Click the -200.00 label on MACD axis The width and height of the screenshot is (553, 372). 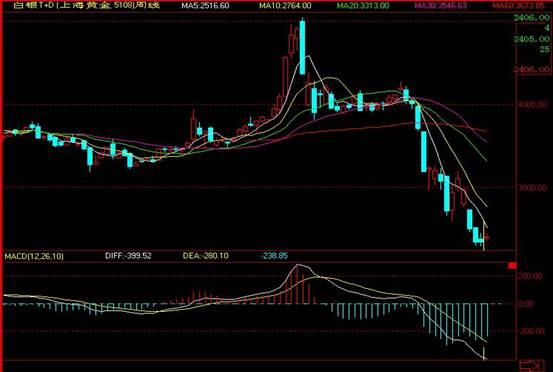[532, 331]
